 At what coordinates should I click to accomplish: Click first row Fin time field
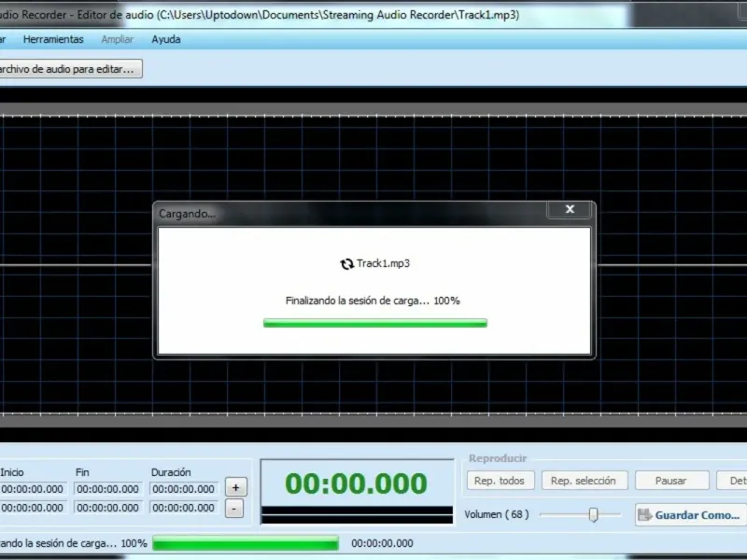coord(108,489)
